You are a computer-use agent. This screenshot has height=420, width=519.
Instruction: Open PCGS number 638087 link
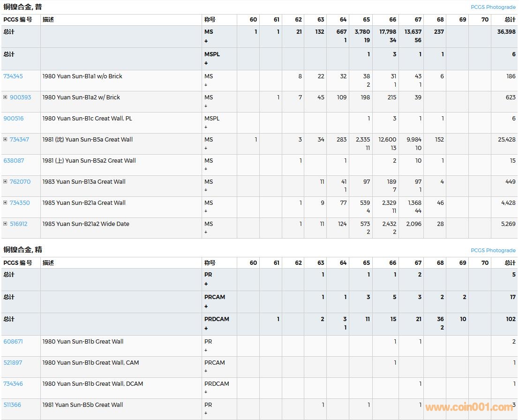[x=13, y=161]
